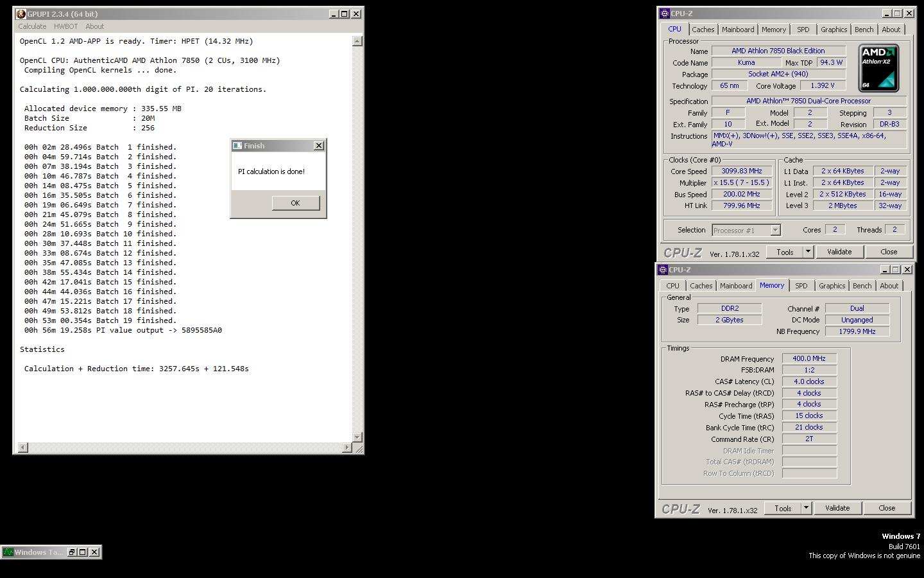Click the Multiplier x 15.5 field
The width and height of the screenshot is (924, 578).
pyautogui.click(x=742, y=183)
